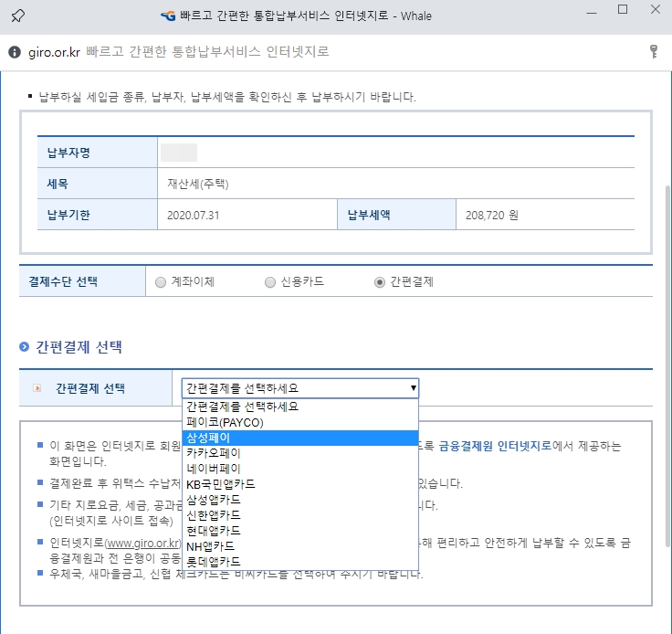
Task: Click the pin window icon
Action: point(17,16)
